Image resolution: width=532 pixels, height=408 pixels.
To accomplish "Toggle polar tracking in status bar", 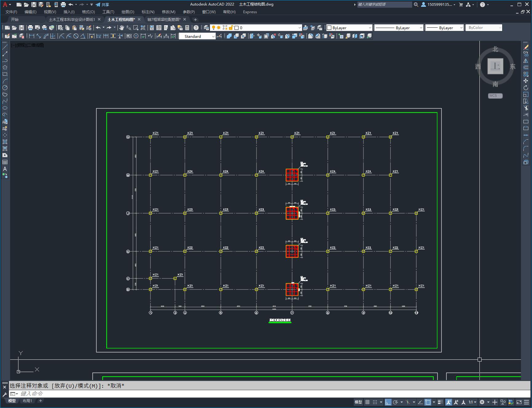I will [x=396, y=402].
